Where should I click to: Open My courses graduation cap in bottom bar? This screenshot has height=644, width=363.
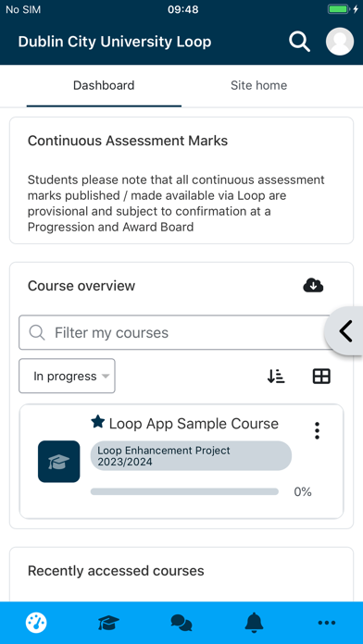[x=108, y=623]
